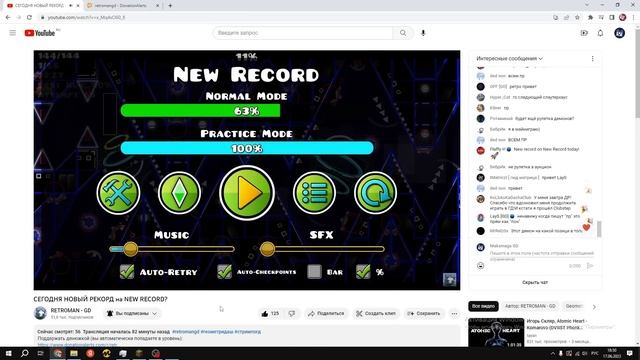Like the video with thumbs up
The image size is (640, 360).
270,313
